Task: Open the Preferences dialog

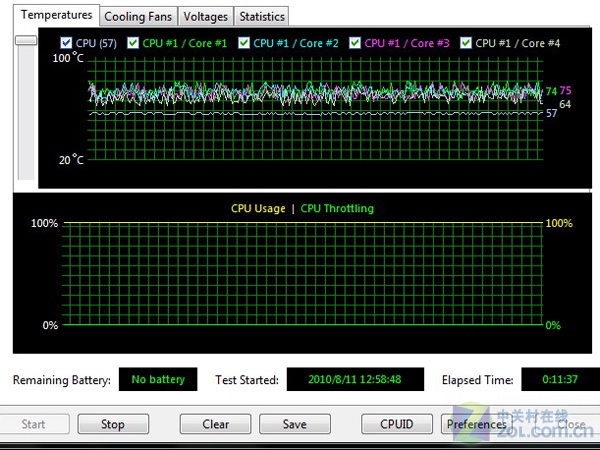Action: tap(476, 424)
